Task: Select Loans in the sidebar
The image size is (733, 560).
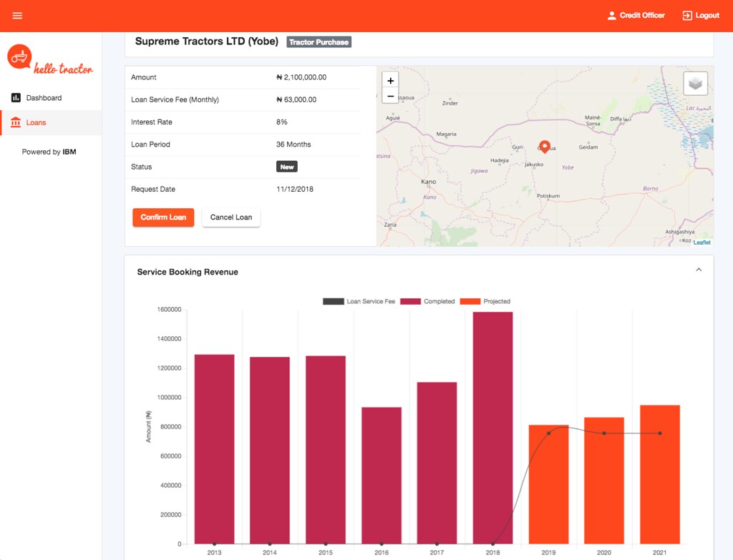Action: pos(51,122)
